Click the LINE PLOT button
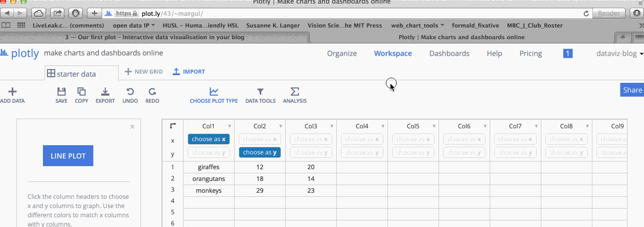644x227 pixels. tap(68, 155)
